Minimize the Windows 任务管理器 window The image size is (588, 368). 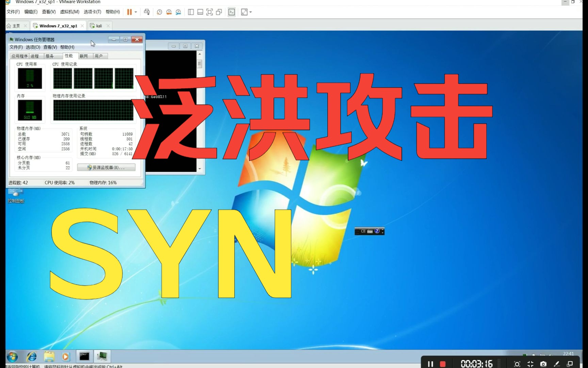tap(114, 40)
